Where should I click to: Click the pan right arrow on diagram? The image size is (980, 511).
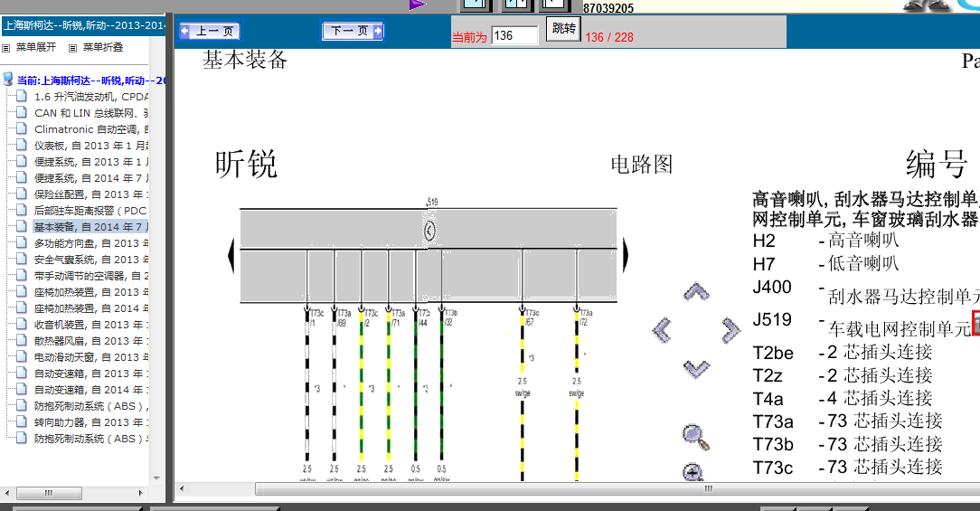(730, 330)
